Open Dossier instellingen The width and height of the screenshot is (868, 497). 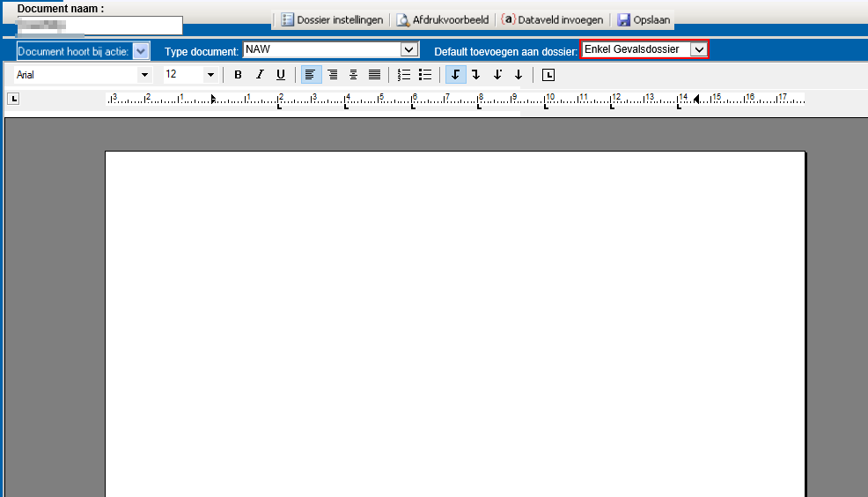[x=332, y=19]
